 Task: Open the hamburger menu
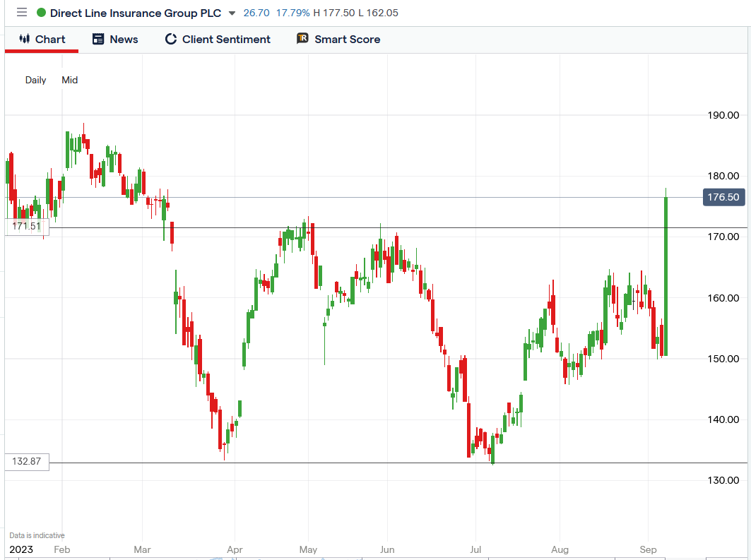click(22, 13)
